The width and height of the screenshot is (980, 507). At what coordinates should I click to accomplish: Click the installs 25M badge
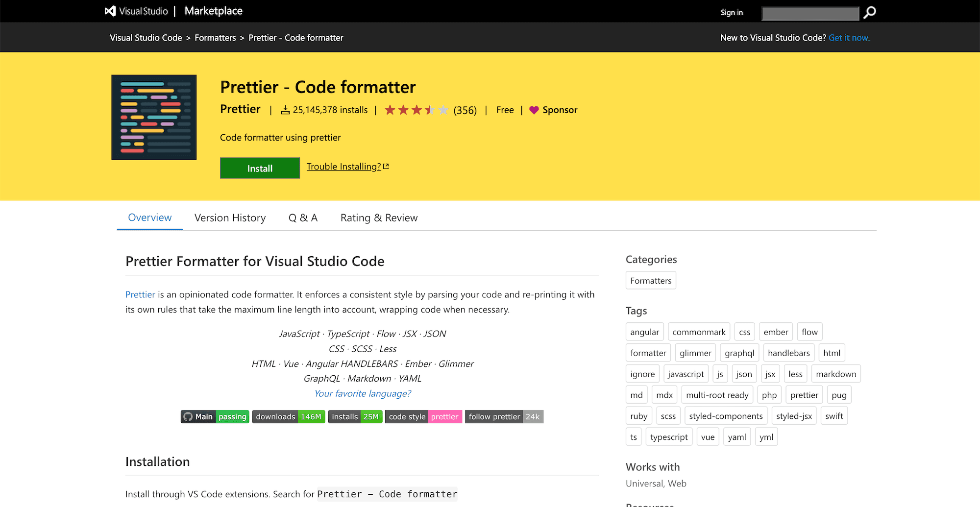coord(355,417)
